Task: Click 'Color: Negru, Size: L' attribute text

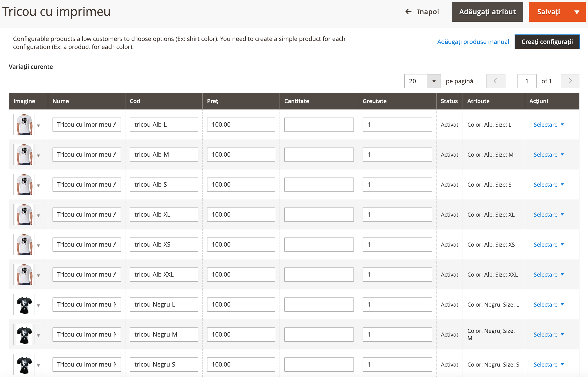Action: [493, 304]
